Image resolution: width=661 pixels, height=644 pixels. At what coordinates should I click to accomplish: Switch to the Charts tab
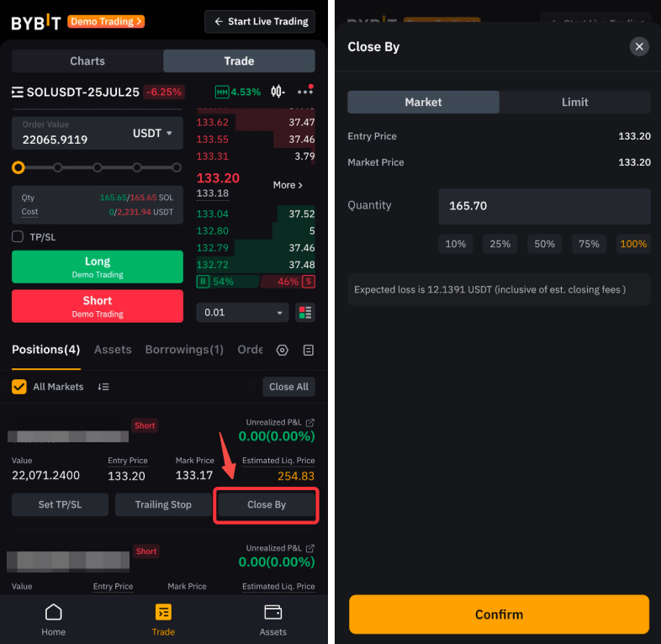(87, 61)
